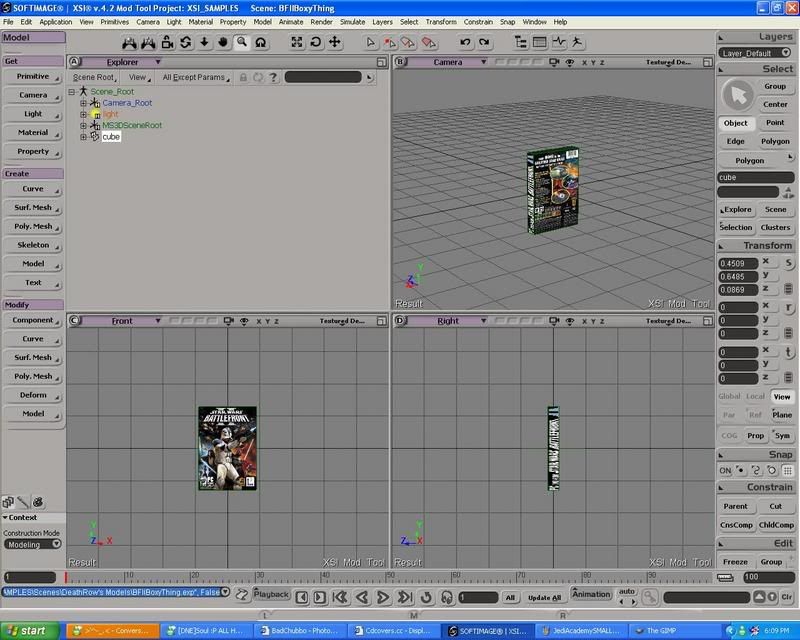The width and height of the screenshot is (800, 640).
Task: Open the Animate menu
Action: coord(291,22)
